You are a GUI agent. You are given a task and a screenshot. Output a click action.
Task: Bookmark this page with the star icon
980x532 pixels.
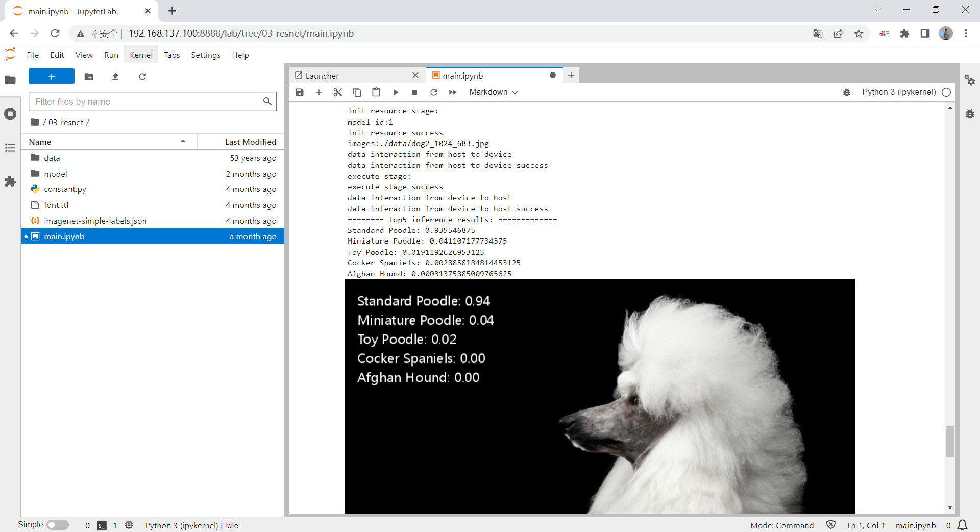point(859,33)
